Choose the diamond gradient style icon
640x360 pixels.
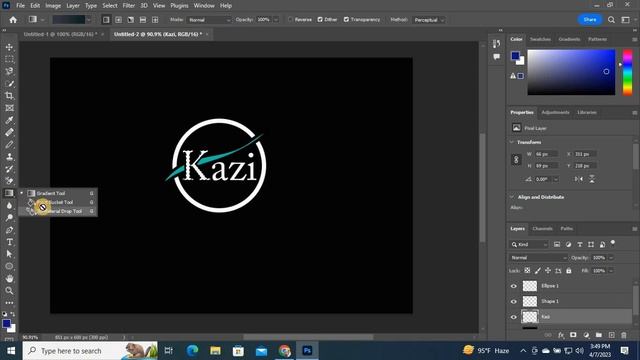tap(155, 20)
